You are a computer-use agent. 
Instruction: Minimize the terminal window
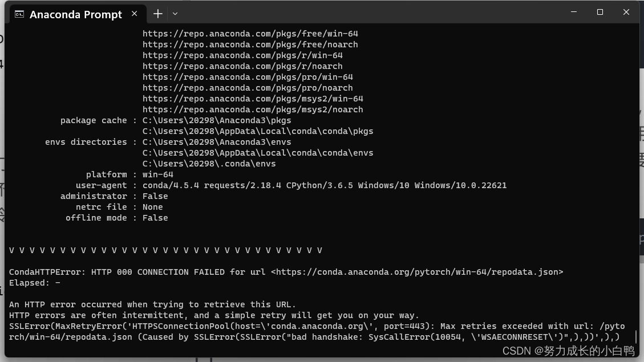click(573, 11)
